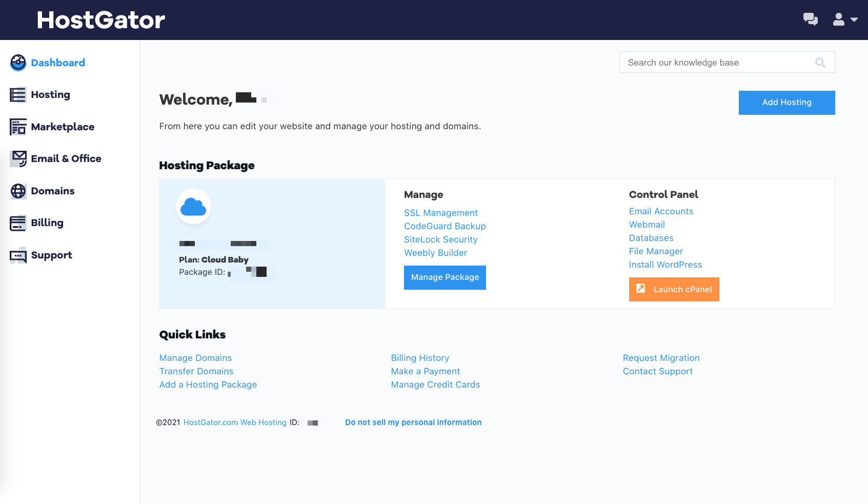Click the Quick Links heading
Image resolution: width=868 pixels, height=504 pixels.
pyautogui.click(x=192, y=335)
